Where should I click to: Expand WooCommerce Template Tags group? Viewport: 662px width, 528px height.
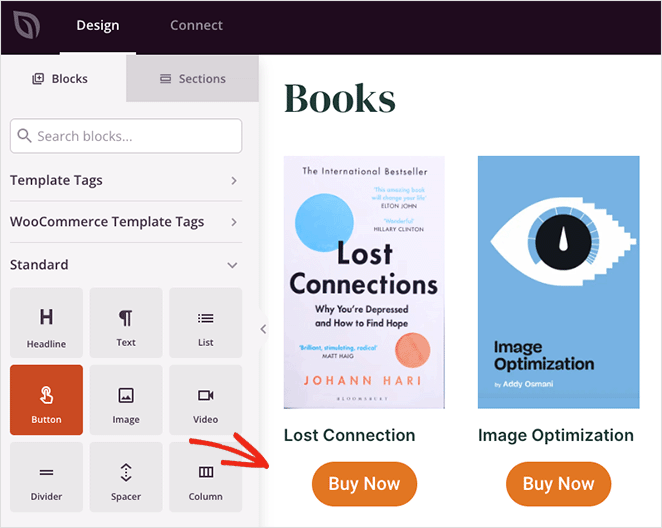click(126, 222)
